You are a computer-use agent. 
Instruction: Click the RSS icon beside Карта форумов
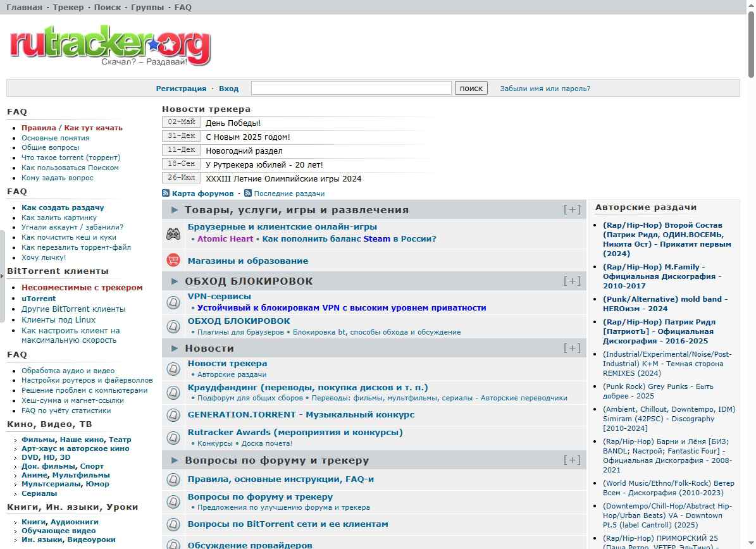pyautogui.click(x=166, y=194)
